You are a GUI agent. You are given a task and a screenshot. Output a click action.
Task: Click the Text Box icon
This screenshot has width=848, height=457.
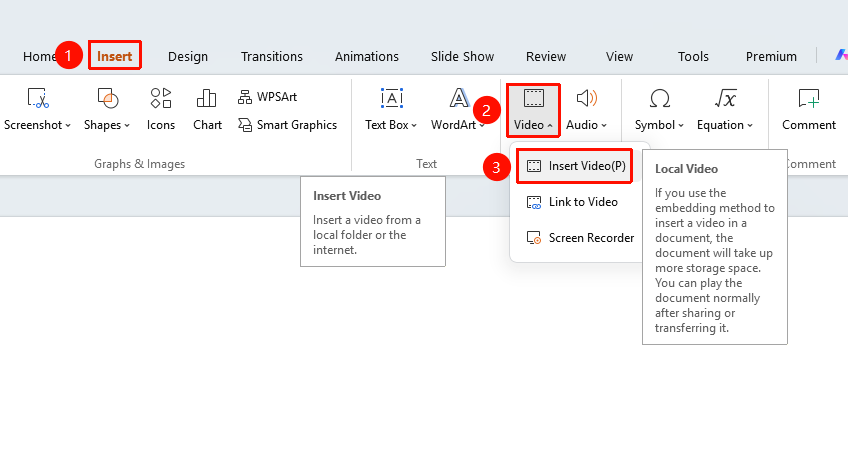tap(392, 98)
